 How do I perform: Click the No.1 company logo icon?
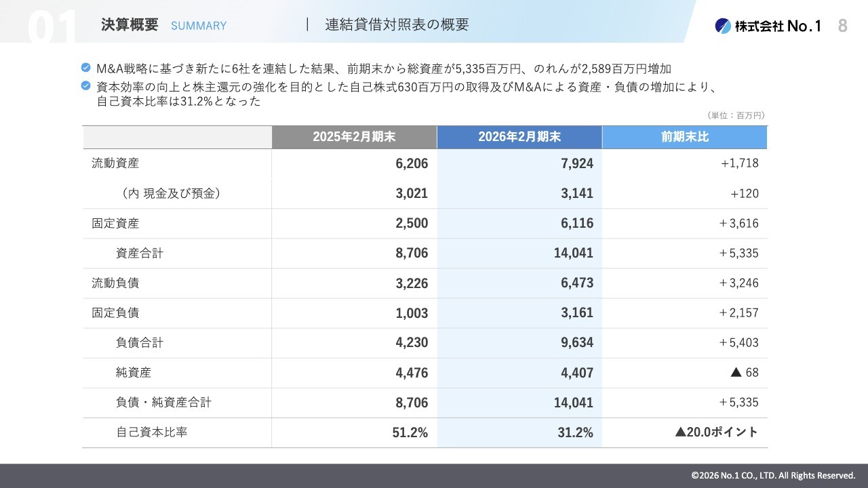point(723,26)
